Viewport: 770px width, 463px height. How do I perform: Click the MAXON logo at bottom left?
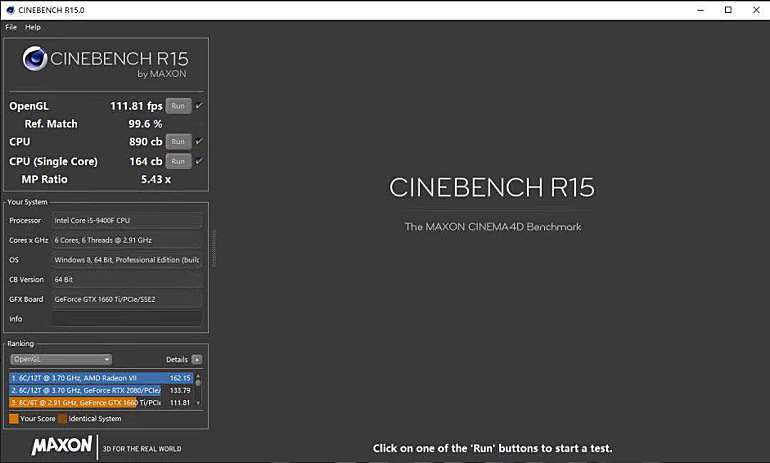click(x=62, y=446)
